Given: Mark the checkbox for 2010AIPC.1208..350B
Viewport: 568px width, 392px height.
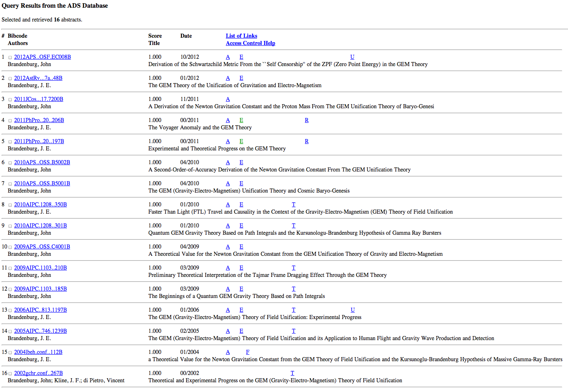Looking at the screenshot, I should [10, 205].
